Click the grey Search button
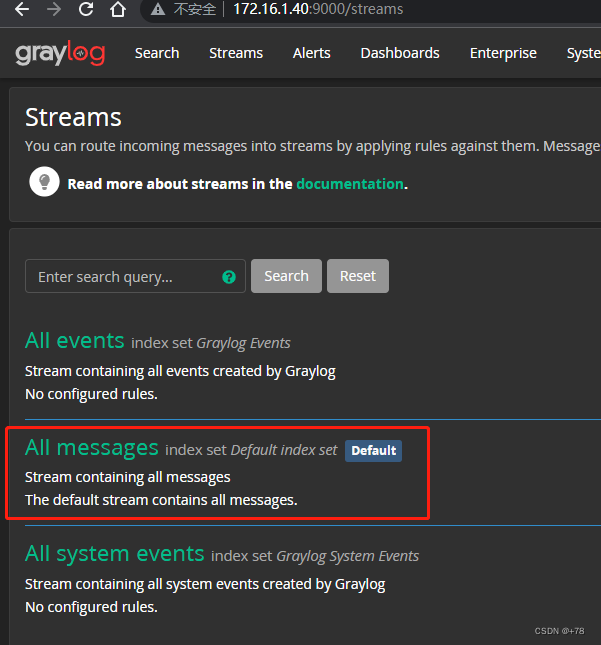The height and width of the screenshot is (645, 601). pos(286,276)
